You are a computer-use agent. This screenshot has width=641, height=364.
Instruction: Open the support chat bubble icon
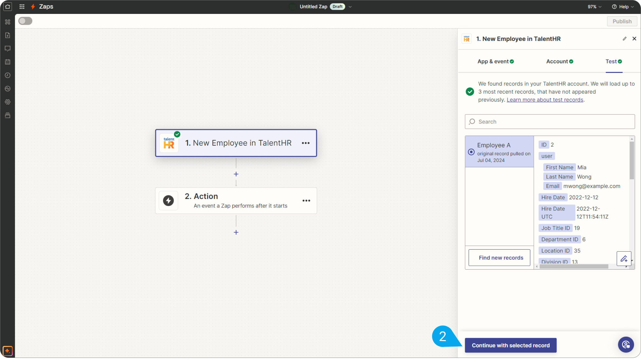coord(626,345)
